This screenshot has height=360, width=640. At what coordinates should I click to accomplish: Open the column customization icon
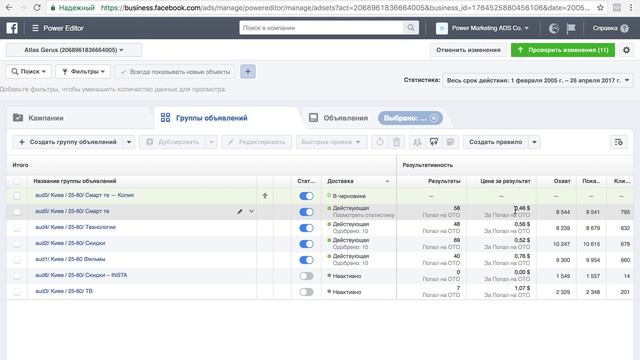(618, 142)
